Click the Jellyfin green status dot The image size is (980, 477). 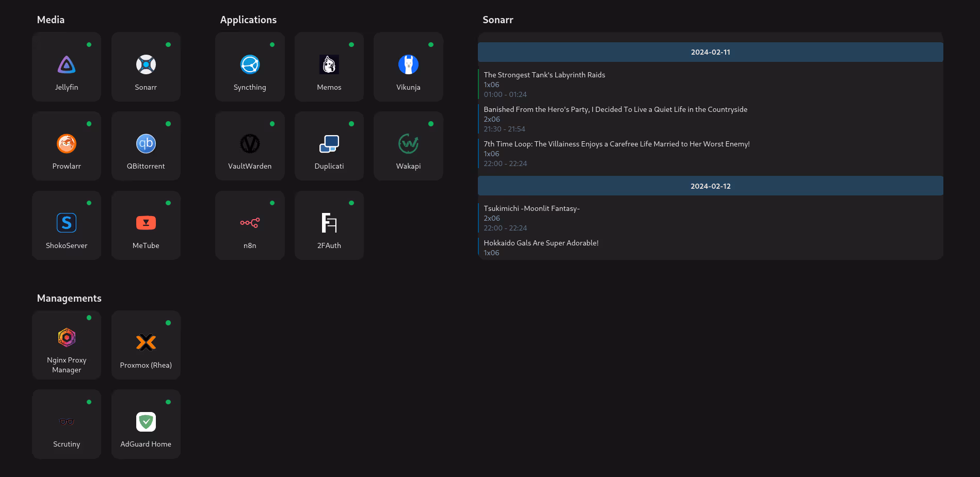(89, 45)
